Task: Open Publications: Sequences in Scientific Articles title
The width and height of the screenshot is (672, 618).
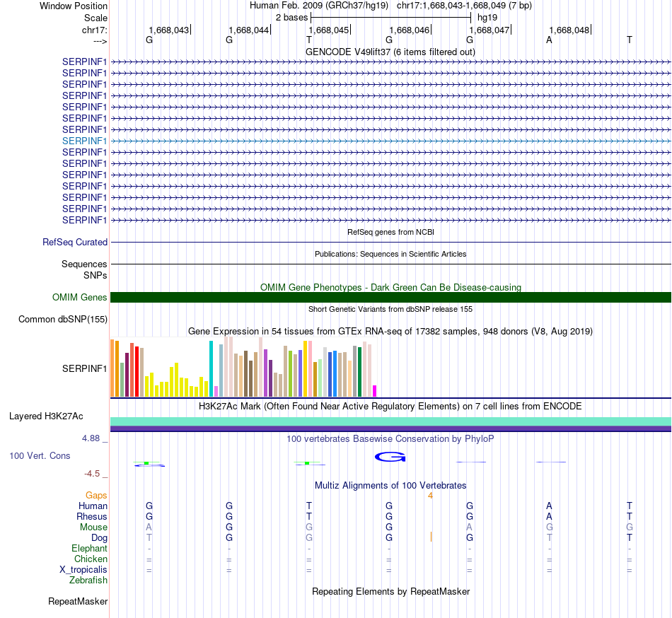Action: tap(390, 254)
